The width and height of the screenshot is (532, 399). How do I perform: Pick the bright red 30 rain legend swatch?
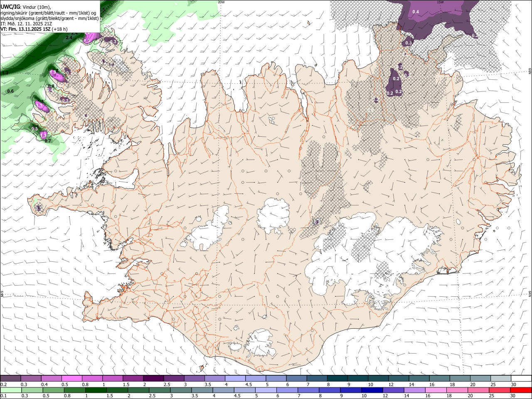click(x=521, y=390)
